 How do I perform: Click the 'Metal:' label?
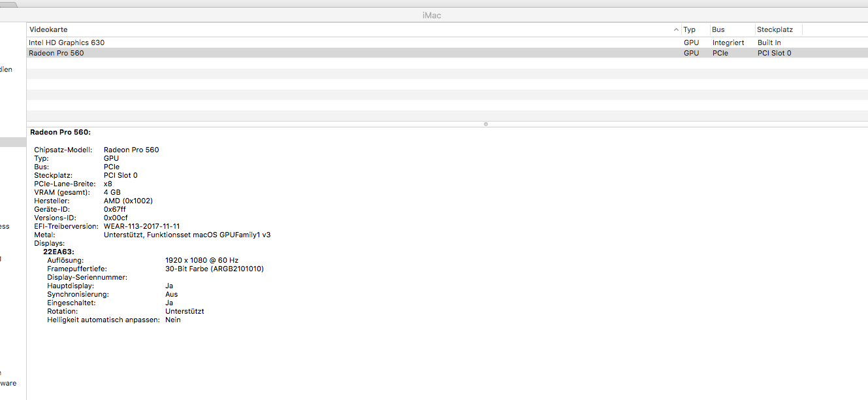[x=44, y=235]
